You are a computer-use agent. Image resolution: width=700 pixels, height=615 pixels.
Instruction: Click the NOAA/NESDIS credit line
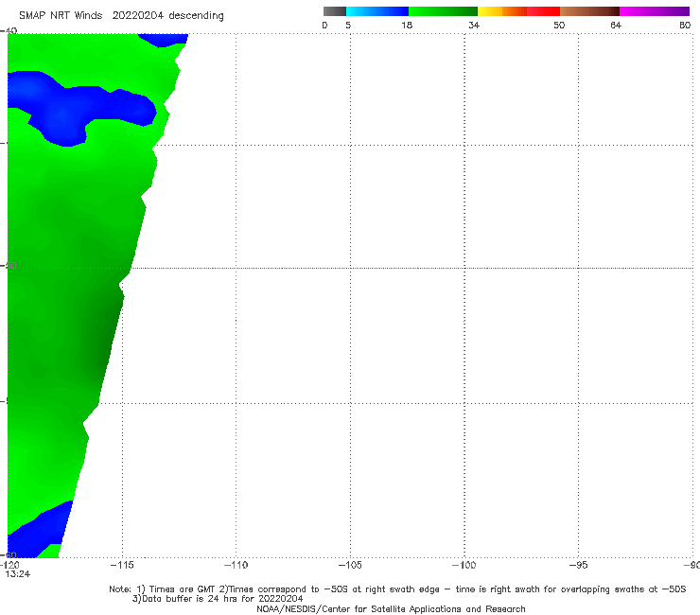(391, 609)
